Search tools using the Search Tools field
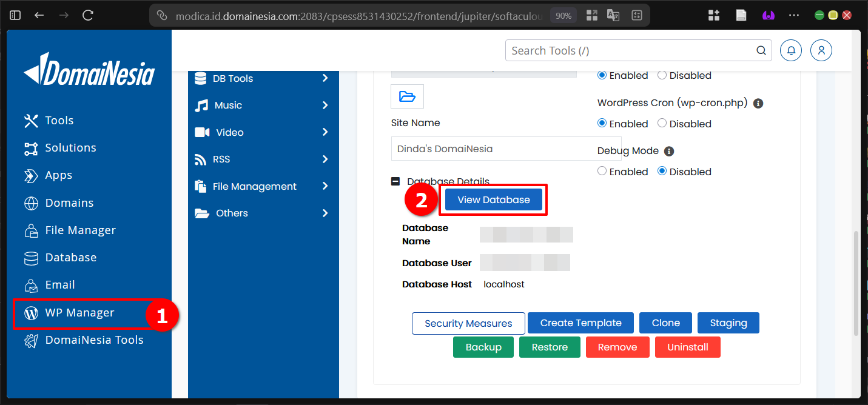 631,50
